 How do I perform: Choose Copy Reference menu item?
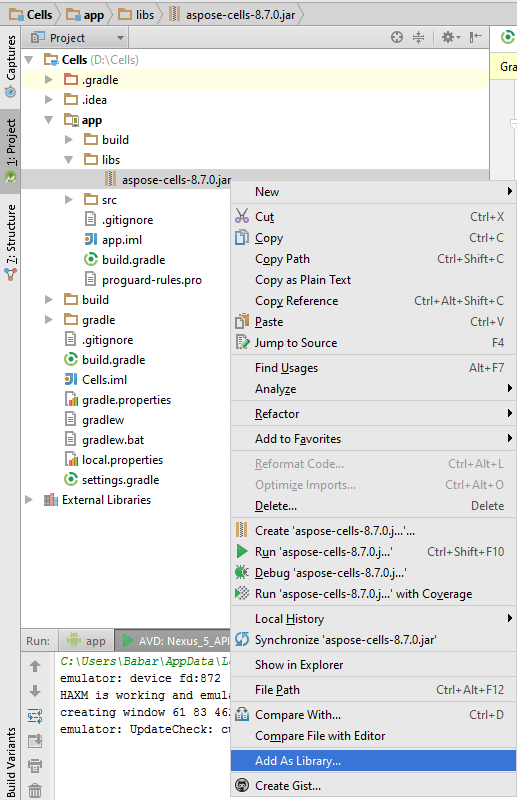click(x=373, y=301)
